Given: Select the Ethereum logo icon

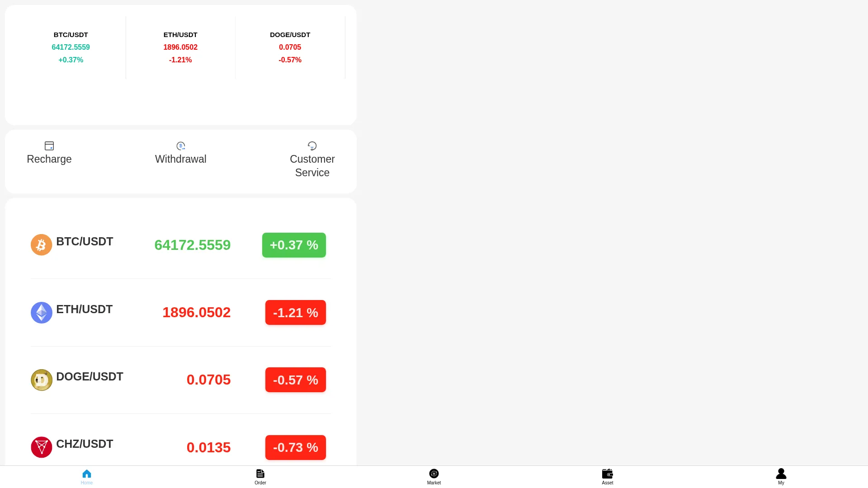Looking at the screenshot, I should [41, 313].
